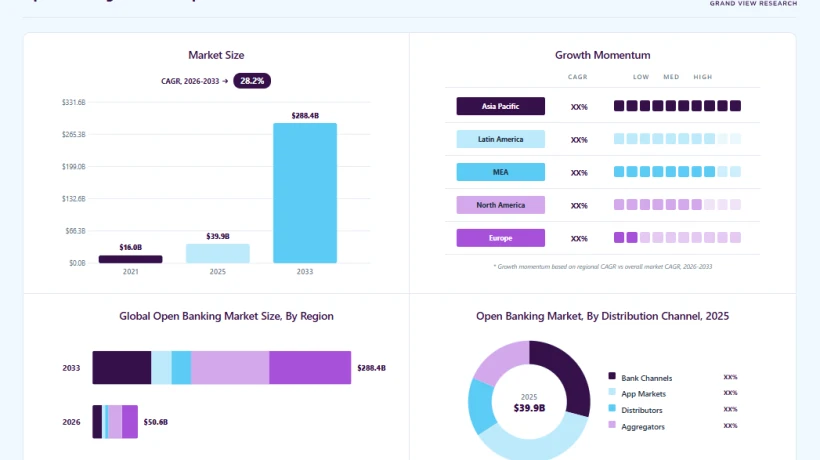
Task: Click the App Markets legend label
Action: [x=643, y=394]
